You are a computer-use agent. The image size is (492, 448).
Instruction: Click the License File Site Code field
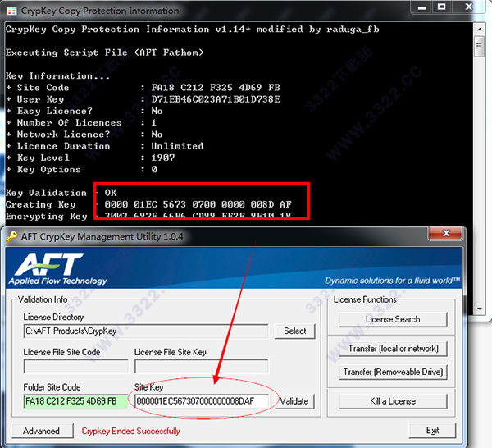(x=76, y=367)
